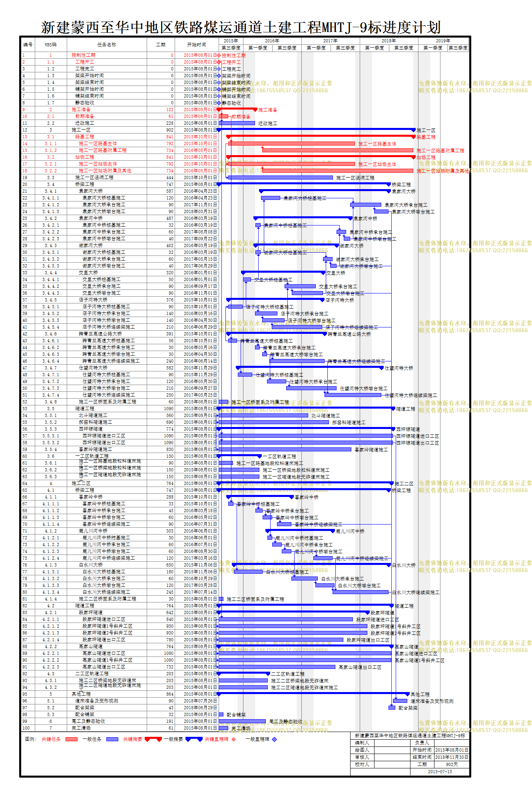Screen dimensions: 532x796
Task: Click the 2015-07-15 date at bottom
Action: (x=440, y=772)
